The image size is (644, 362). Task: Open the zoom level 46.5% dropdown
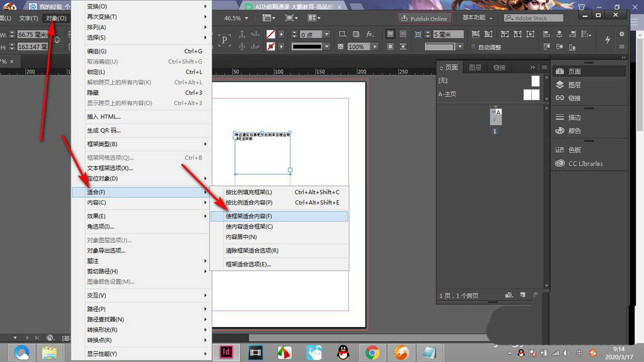(247, 18)
